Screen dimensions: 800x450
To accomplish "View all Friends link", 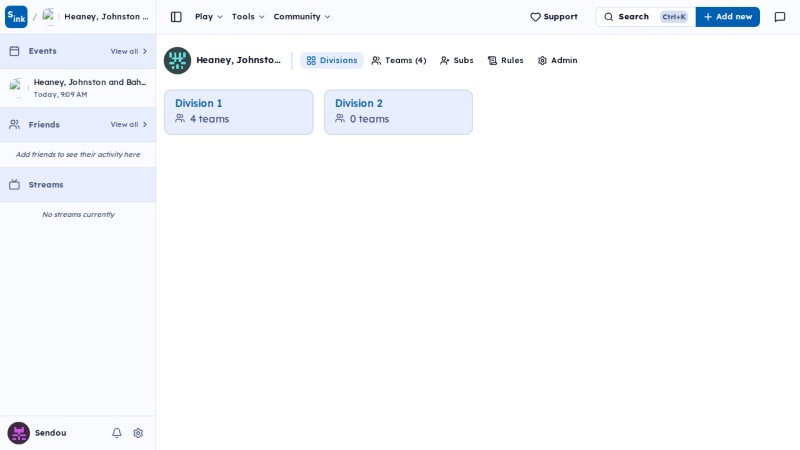I will click(x=129, y=124).
